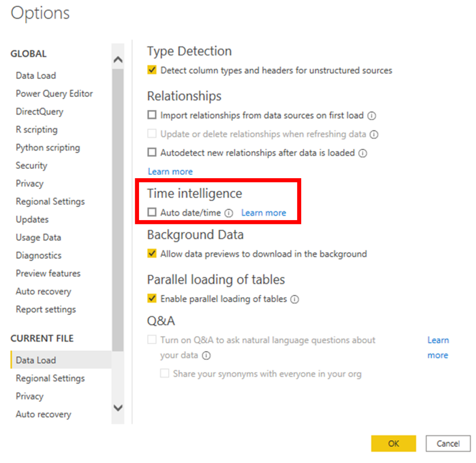Confirm options with the OK button

(393, 443)
